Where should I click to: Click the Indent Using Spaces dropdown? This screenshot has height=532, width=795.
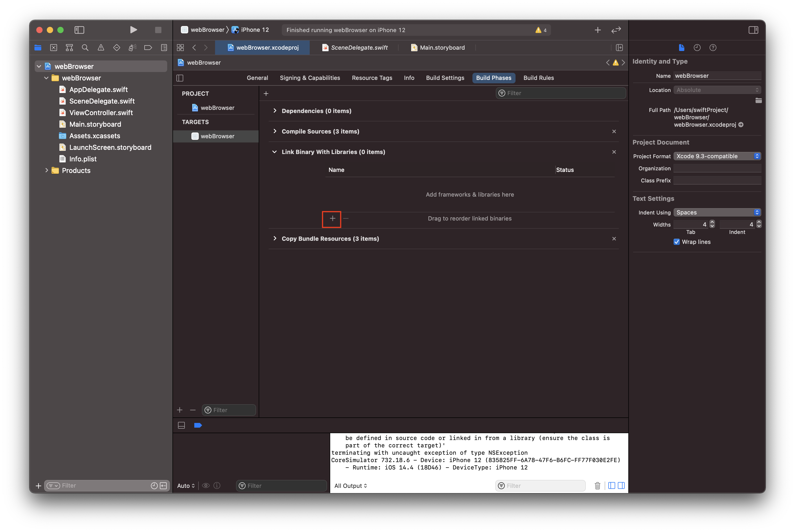(x=716, y=212)
